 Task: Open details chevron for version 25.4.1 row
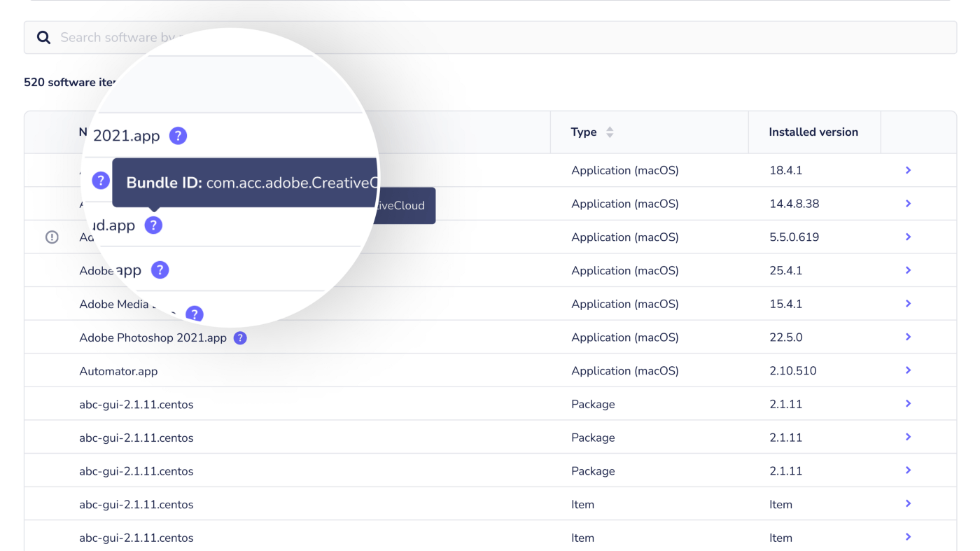click(908, 270)
